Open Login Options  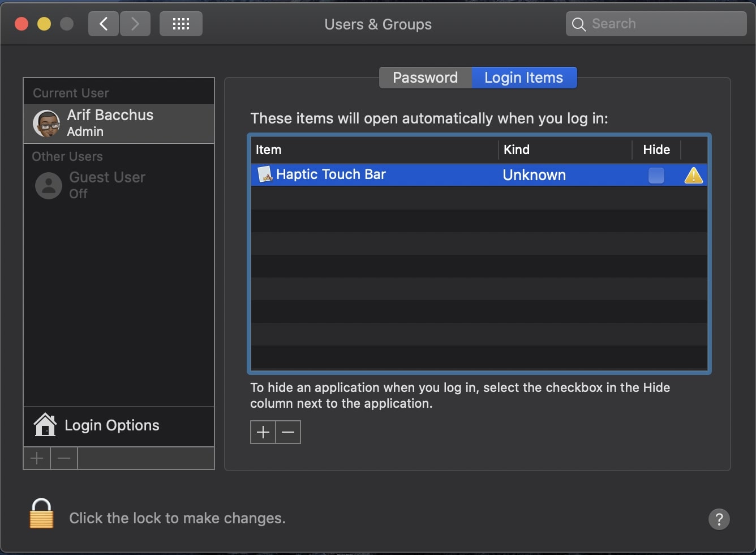119,425
